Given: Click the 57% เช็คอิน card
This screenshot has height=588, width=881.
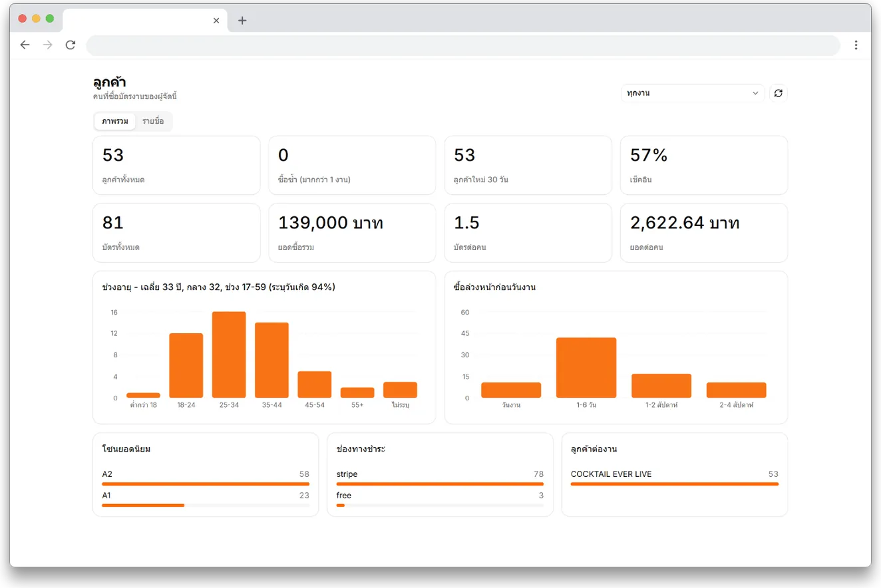Looking at the screenshot, I should (704, 166).
